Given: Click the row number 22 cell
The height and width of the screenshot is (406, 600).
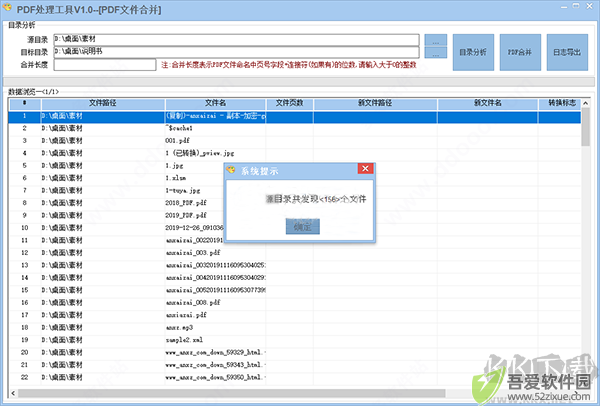Looking at the screenshot, I should pos(25,377).
